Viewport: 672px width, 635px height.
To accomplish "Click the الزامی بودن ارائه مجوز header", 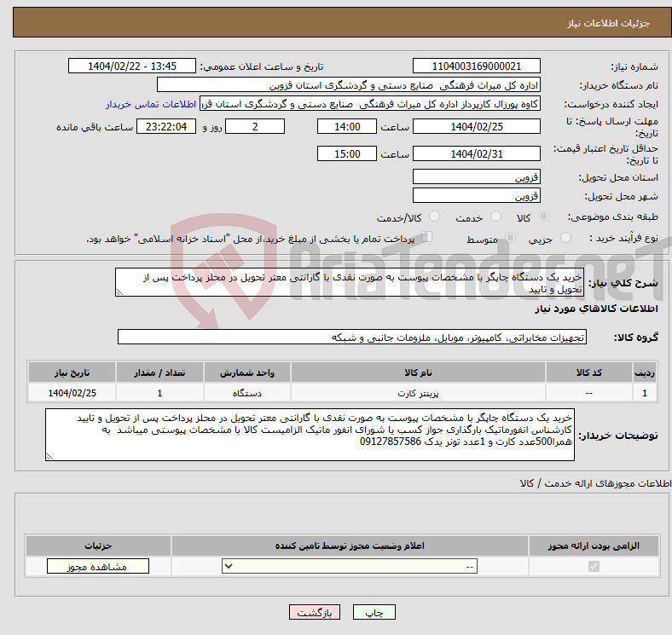I will point(594,546).
